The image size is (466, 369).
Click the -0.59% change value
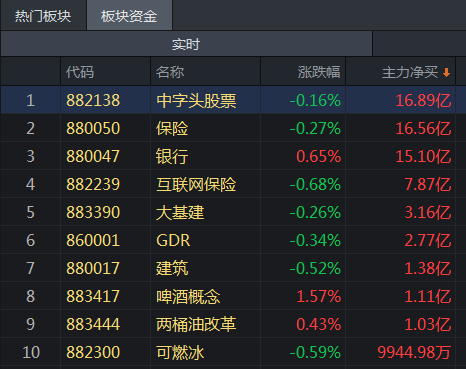[x=315, y=352]
